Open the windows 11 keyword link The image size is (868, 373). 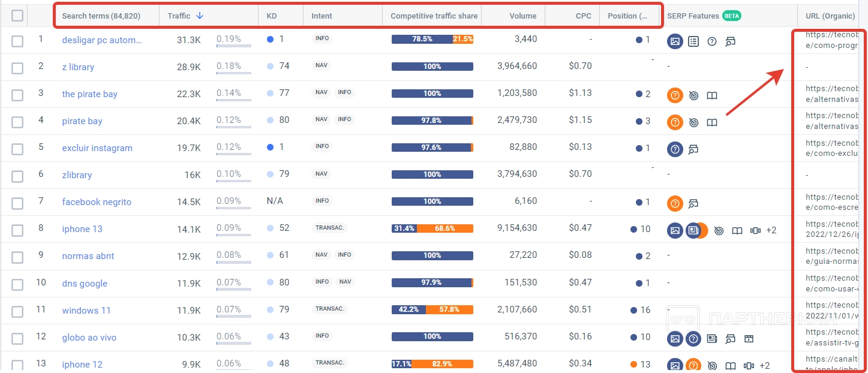[86, 311]
